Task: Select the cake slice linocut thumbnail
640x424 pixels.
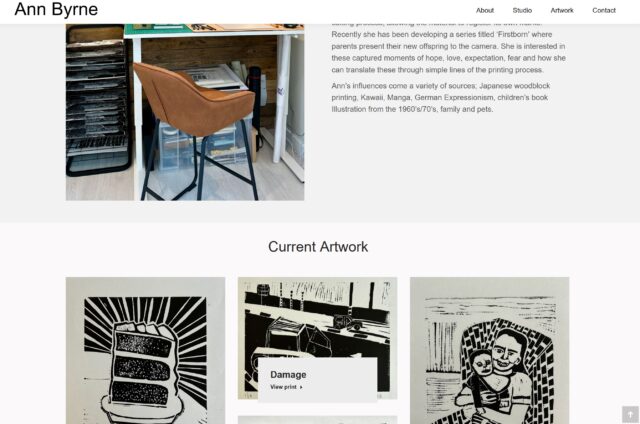Action: click(x=145, y=351)
